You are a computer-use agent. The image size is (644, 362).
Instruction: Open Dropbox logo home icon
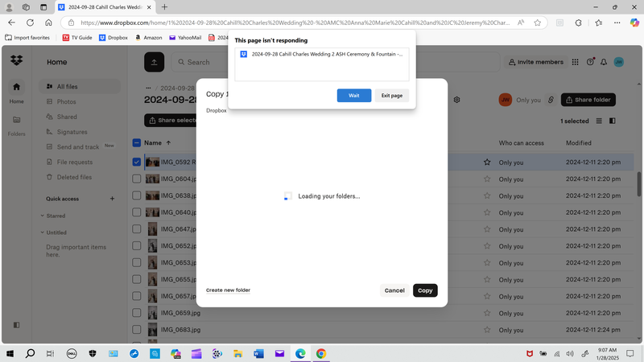point(16,61)
